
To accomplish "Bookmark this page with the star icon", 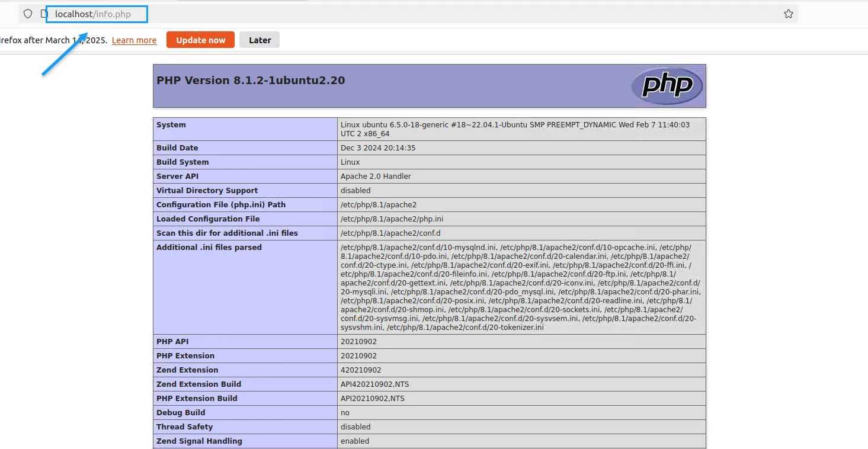I will [x=788, y=14].
